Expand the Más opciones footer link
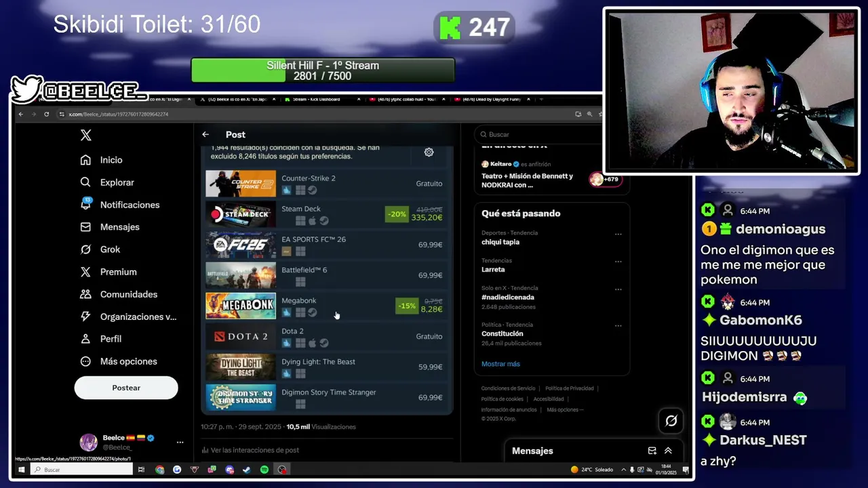This screenshot has width=868, height=488. [565, 410]
